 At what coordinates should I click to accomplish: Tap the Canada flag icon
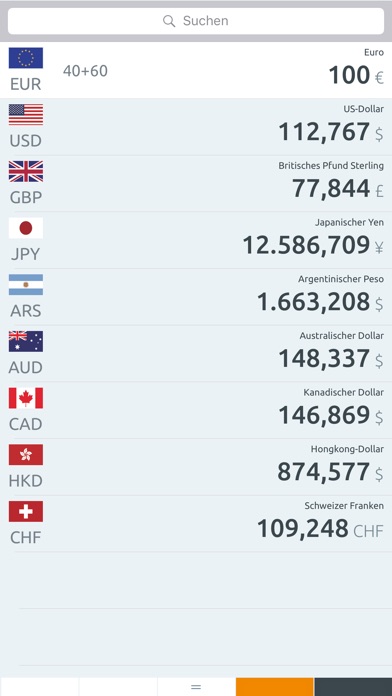(26, 398)
